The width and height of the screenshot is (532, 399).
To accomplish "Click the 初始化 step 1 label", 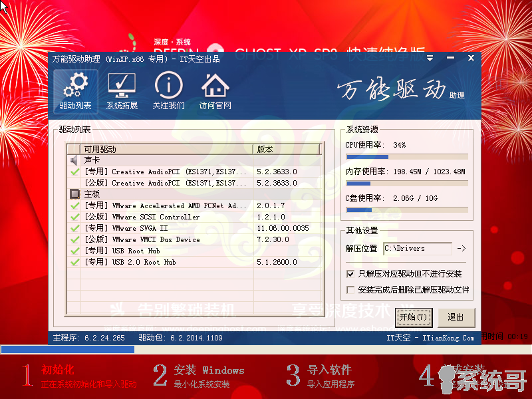I will point(58,370).
